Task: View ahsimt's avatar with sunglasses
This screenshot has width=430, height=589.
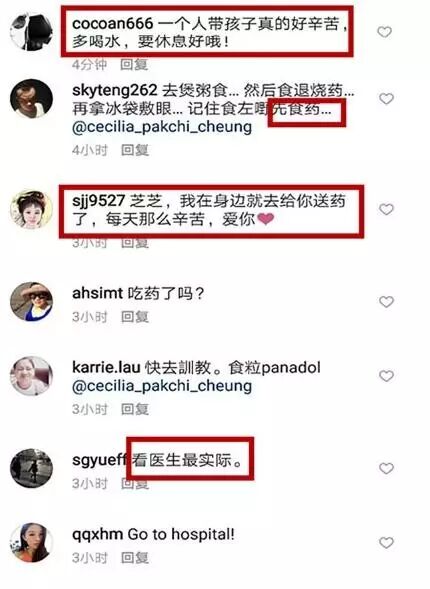Action: (31, 302)
